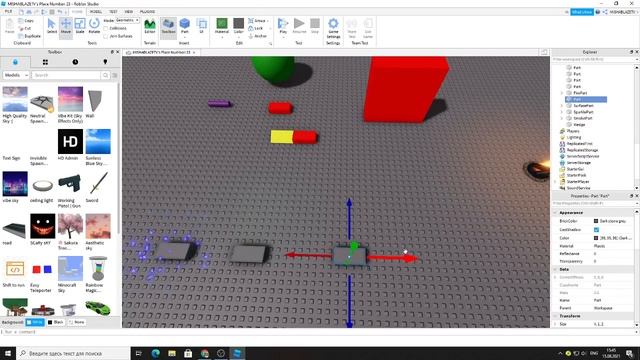Click the Anchor tool
Viewport: 640px width, 360px height.
coord(258,36)
